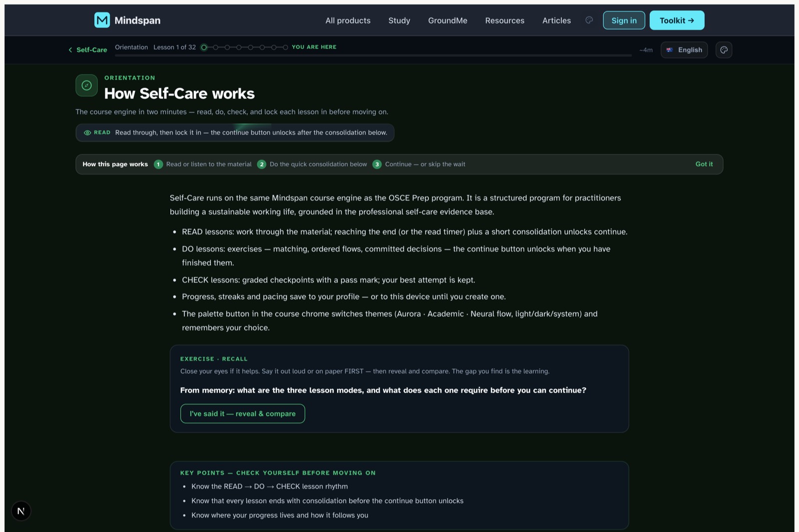Click Read or listen to the material step text
Viewport: 799px width, 532px height.
pos(209,164)
